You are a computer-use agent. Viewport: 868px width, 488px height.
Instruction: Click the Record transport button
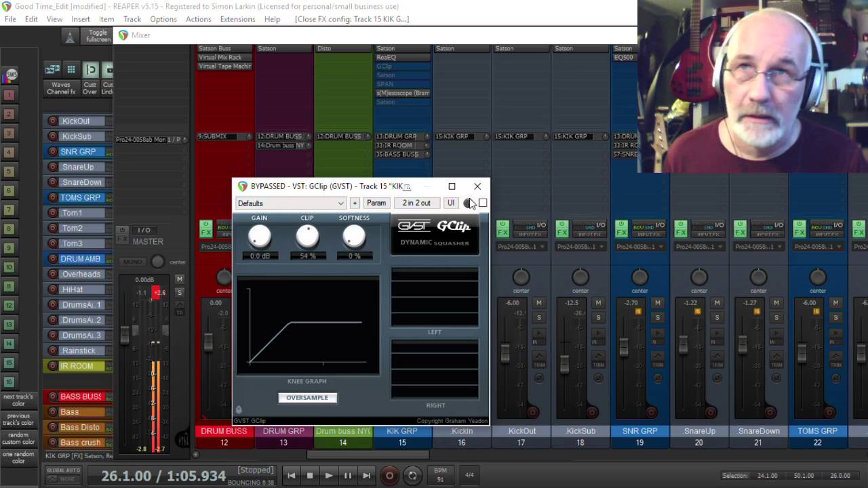(x=389, y=476)
